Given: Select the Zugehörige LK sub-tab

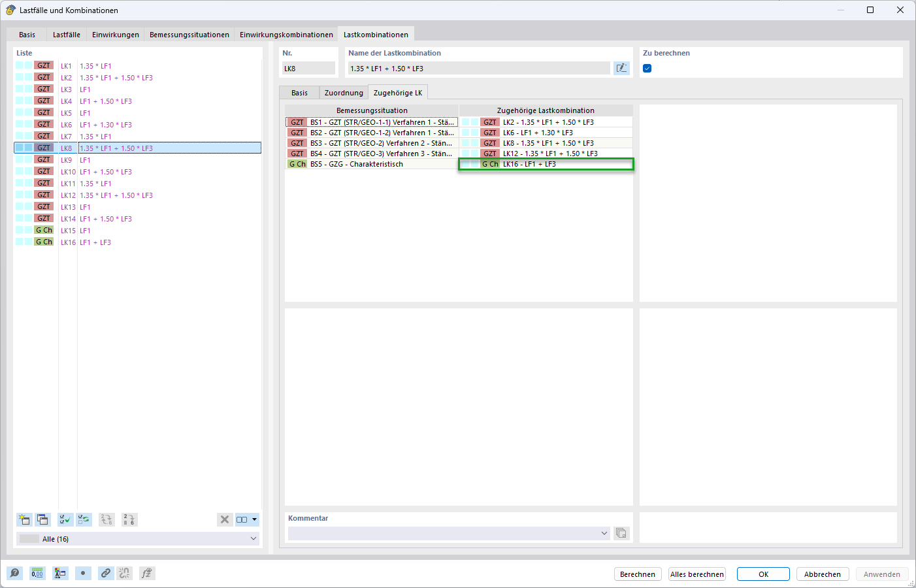Looking at the screenshot, I should pos(398,93).
